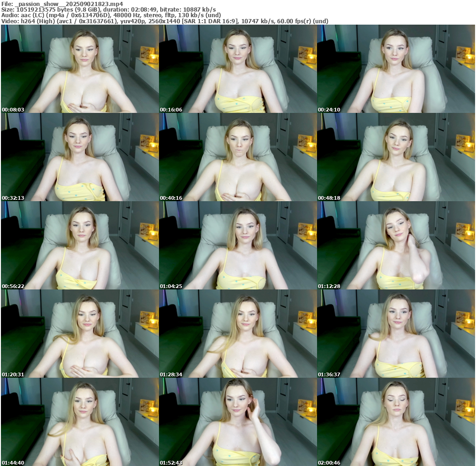Select the 01:28:34 thumbnail
Image resolution: width=476 pixels, height=466 pixels.
(238, 334)
